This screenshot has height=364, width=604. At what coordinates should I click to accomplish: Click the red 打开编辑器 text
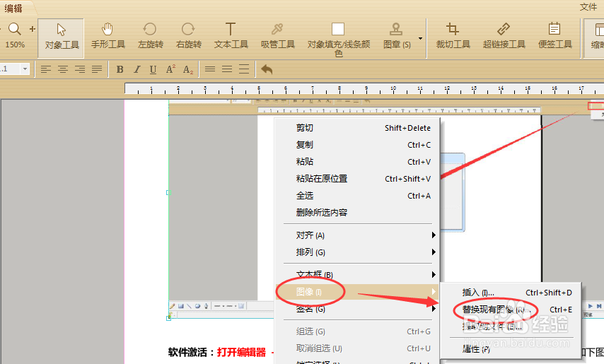241,352
